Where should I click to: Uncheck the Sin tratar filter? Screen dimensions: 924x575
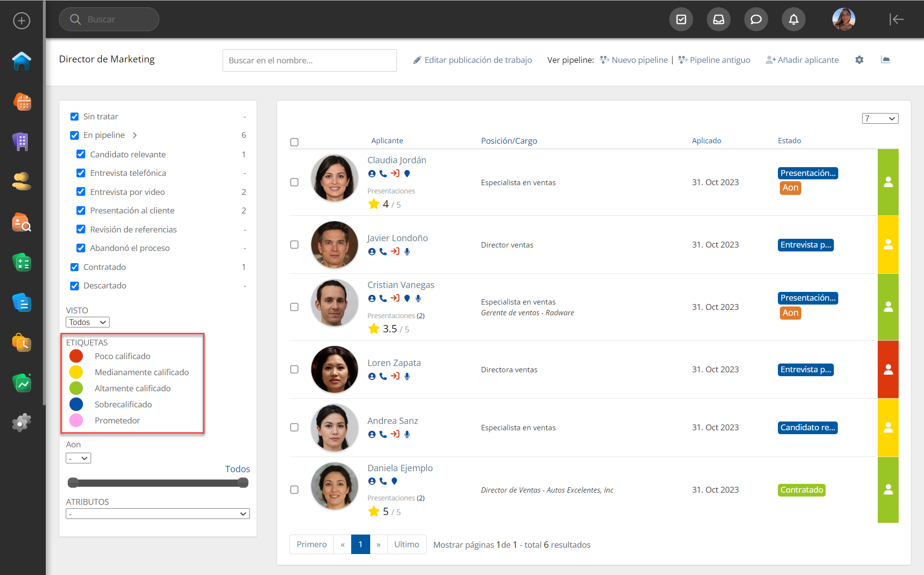click(x=75, y=116)
